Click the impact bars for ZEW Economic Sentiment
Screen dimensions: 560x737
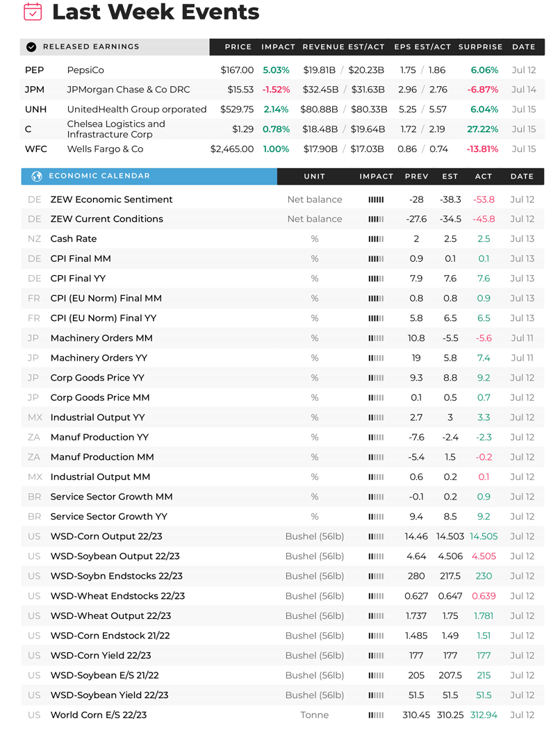click(376, 200)
